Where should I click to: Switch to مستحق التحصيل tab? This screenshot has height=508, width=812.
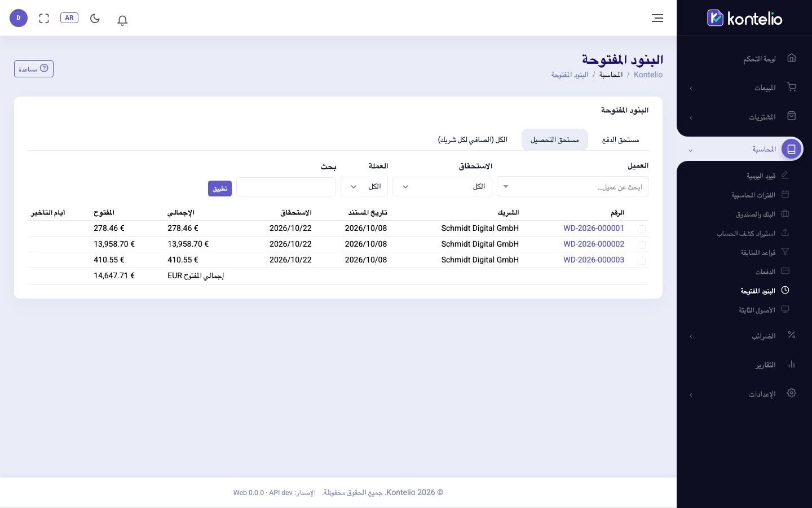pos(555,139)
